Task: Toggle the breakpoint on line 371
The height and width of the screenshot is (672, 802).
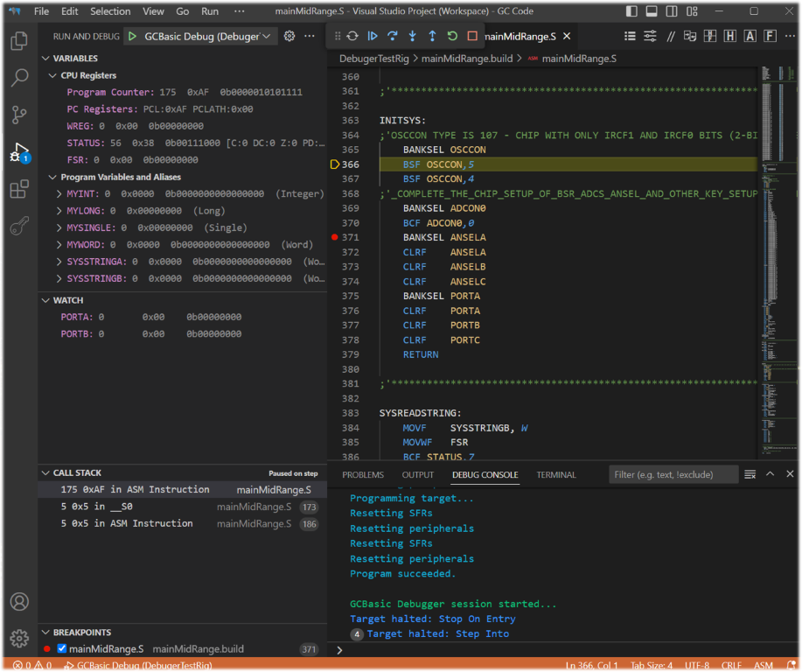Action: (335, 237)
